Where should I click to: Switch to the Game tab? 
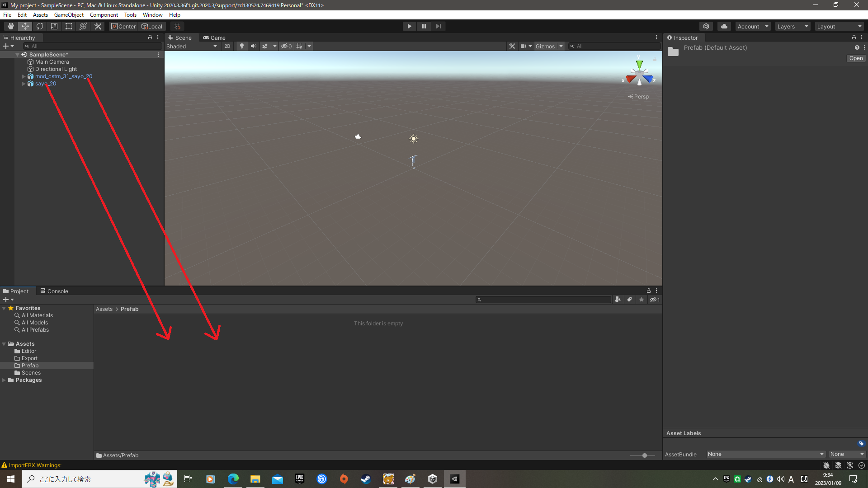tap(214, 38)
